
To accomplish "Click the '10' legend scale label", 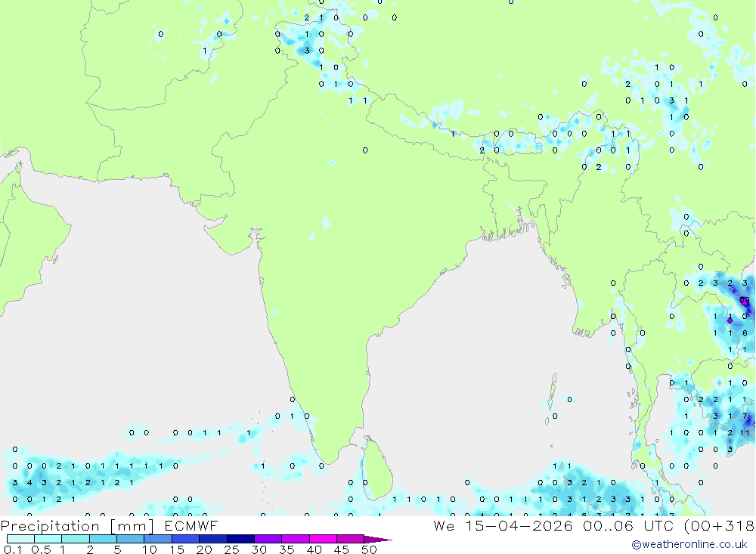I will tap(150, 549).
